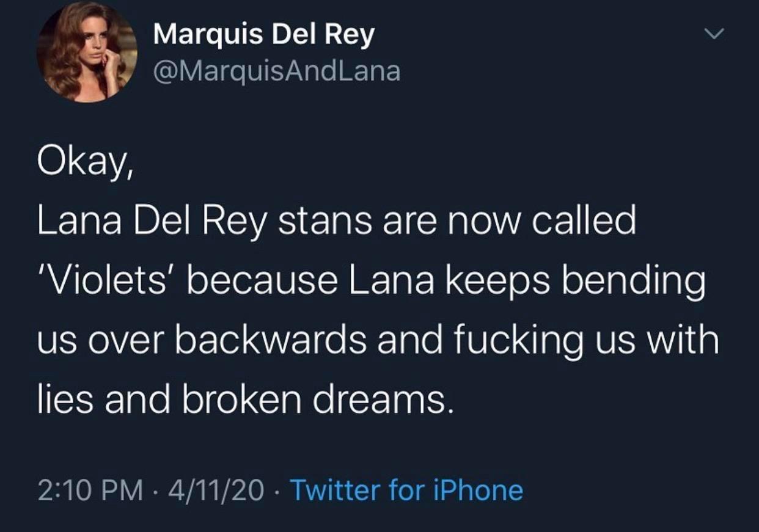Viewport: 759px width, 532px height.
Task: Click the word 'backwards' in the tweet
Action: (x=271, y=341)
